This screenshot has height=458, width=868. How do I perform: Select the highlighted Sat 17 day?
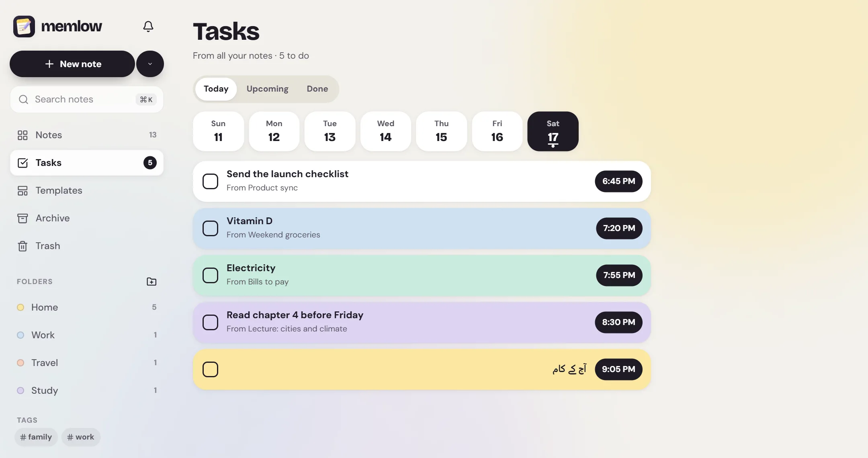(x=553, y=131)
